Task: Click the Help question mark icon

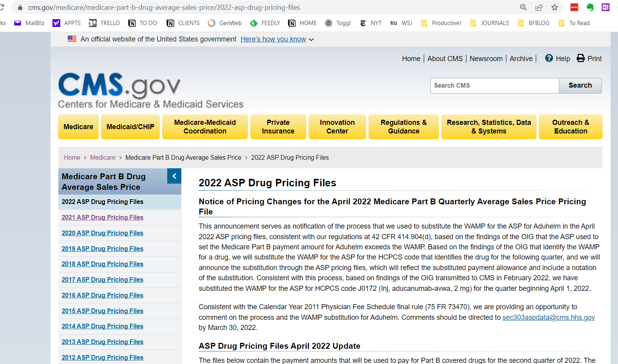Action: (x=549, y=58)
